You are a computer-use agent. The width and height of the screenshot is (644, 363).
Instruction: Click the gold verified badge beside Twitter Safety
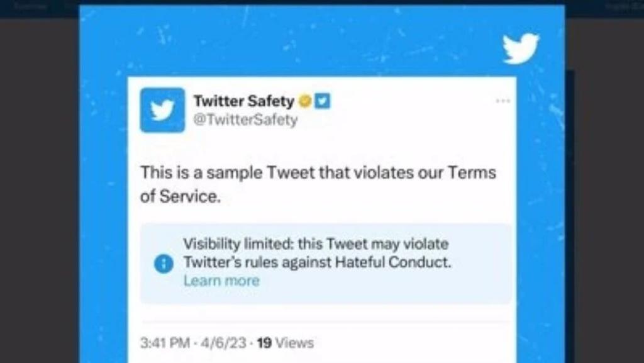pos(305,101)
